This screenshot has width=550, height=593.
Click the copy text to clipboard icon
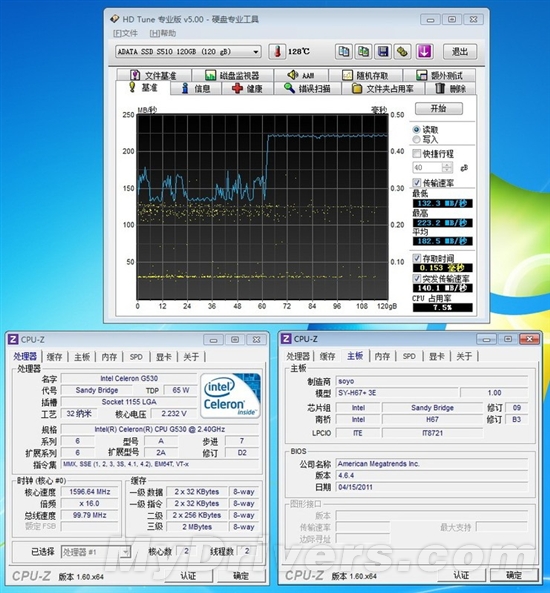coord(343,51)
